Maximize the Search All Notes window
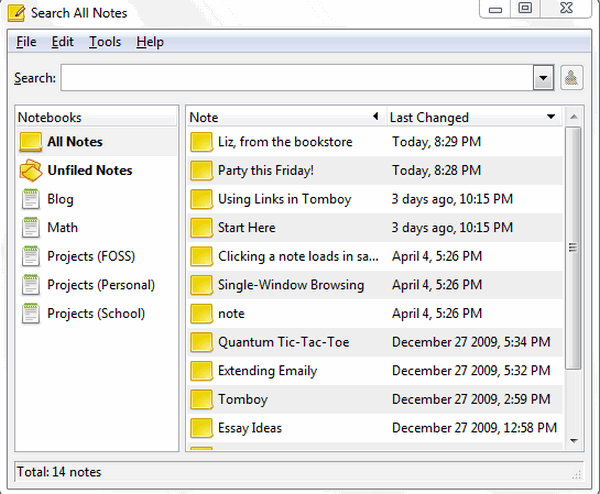Viewport: 600px width, 494px height. tap(525, 8)
